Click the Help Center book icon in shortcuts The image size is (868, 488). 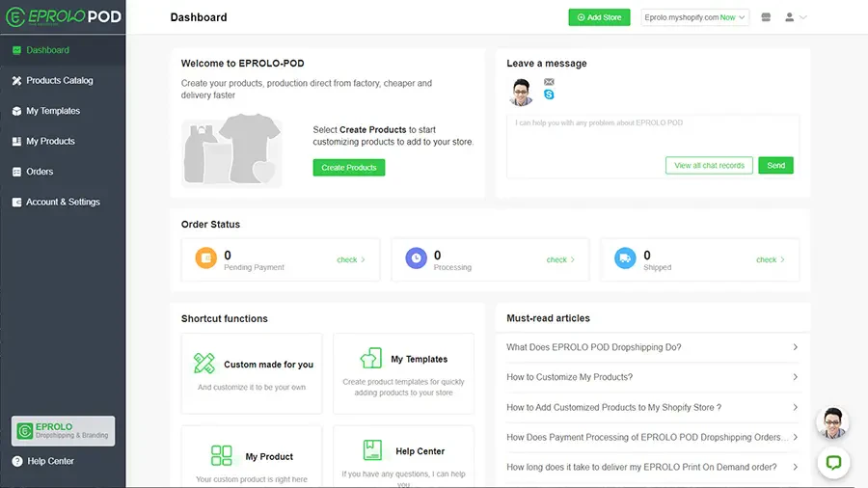pyautogui.click(x=372, y=449)
